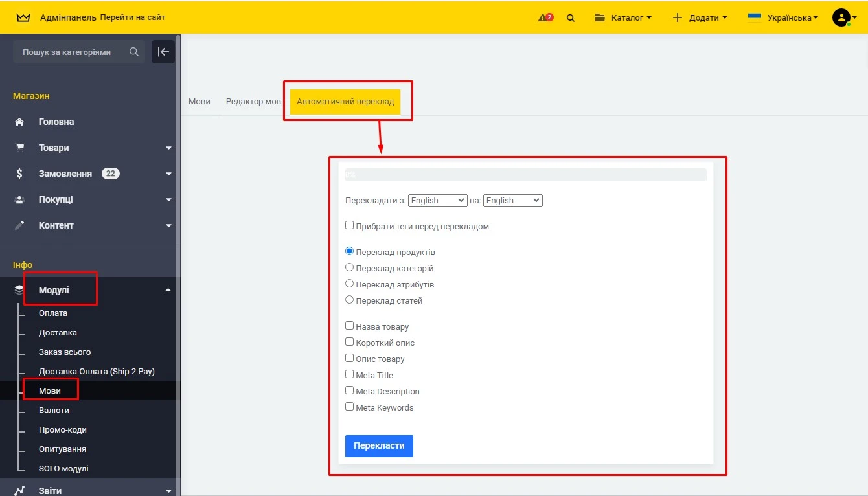This screenshot has height=496, width=868.
Task: Open Замовлення with the dollar icon
Action: tap(19, 173)
